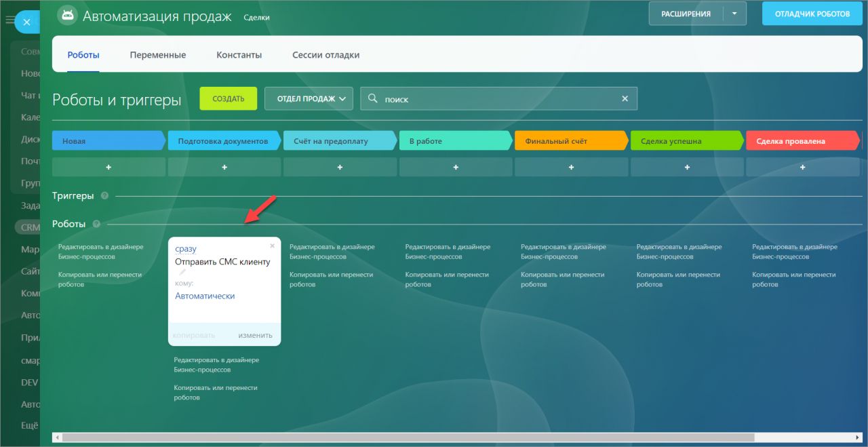Viewport: 868px width, 447px height.
Task: Add a robot with plus under Сделка провалена
Action: 802,167
